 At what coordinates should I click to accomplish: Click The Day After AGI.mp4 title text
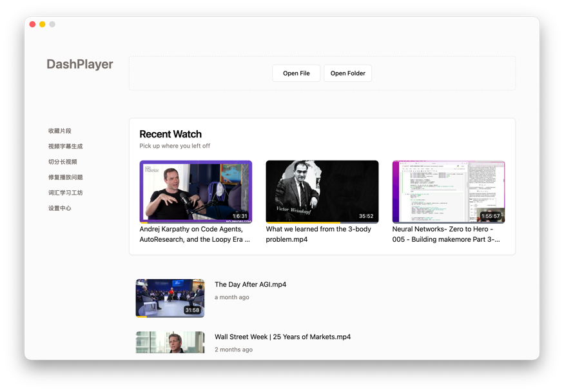coord(251,284)
